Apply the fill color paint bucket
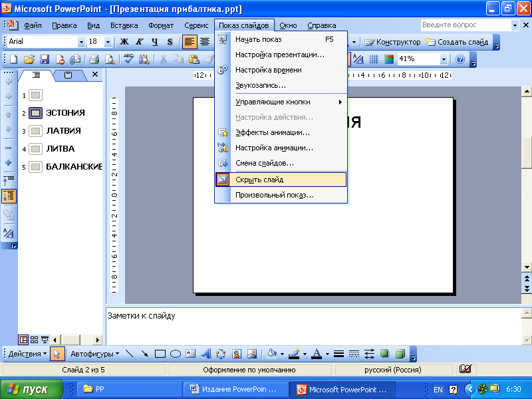The height and width of the screenshot is (399, 532). [x=272, y=354]
